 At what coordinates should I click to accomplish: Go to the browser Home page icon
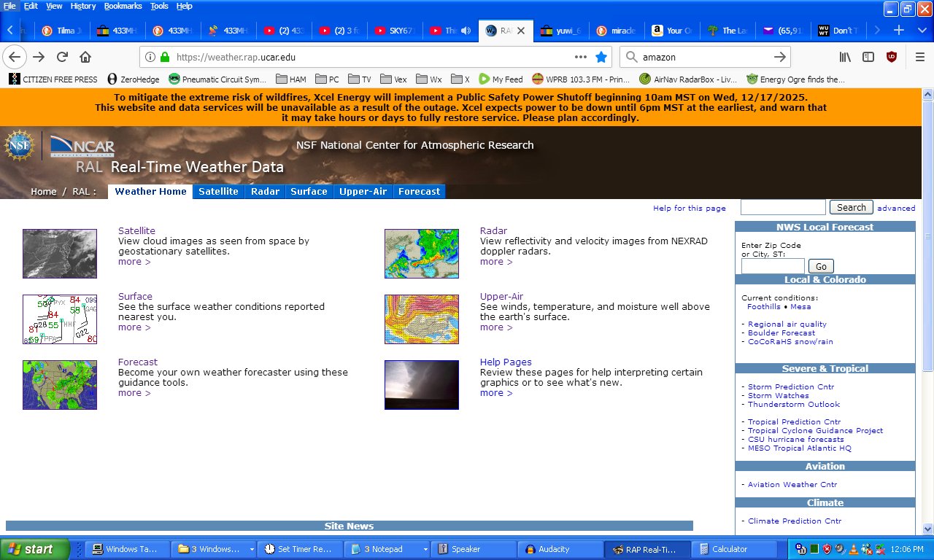pos(85,57)
